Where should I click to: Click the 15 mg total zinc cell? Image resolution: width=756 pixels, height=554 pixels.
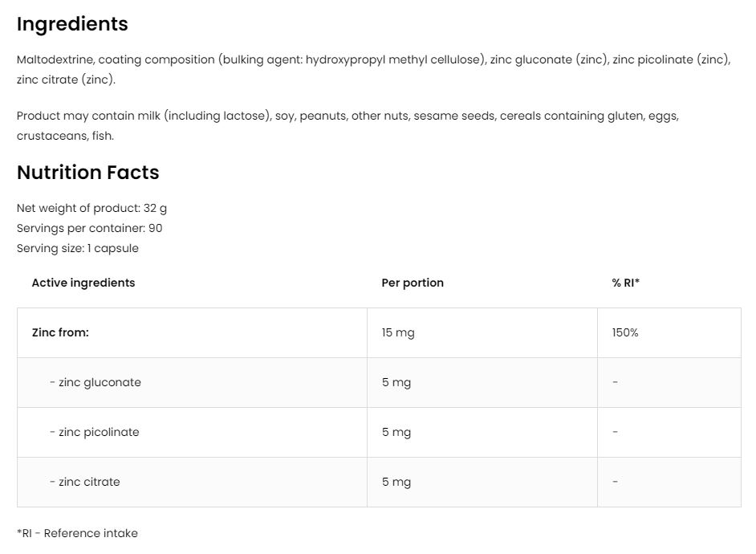click(x=398, y=332)
